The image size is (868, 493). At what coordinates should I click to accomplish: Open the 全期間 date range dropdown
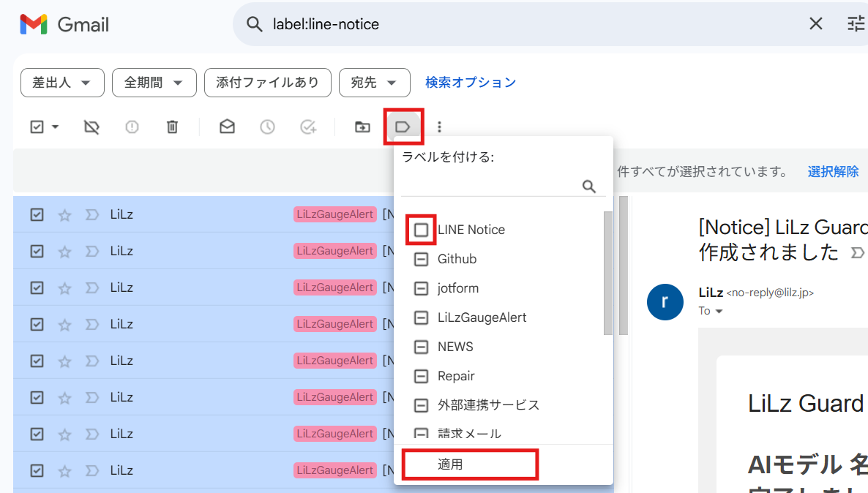coord(154,83)
